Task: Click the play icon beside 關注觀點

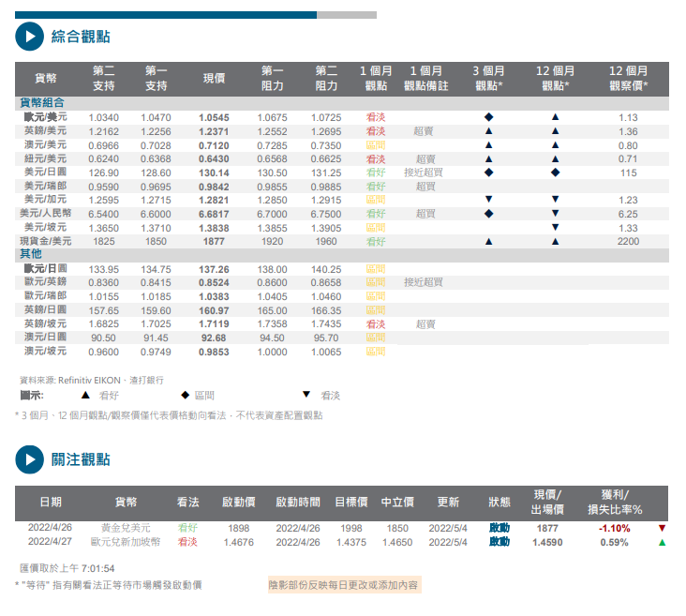Action: [30, 459]
